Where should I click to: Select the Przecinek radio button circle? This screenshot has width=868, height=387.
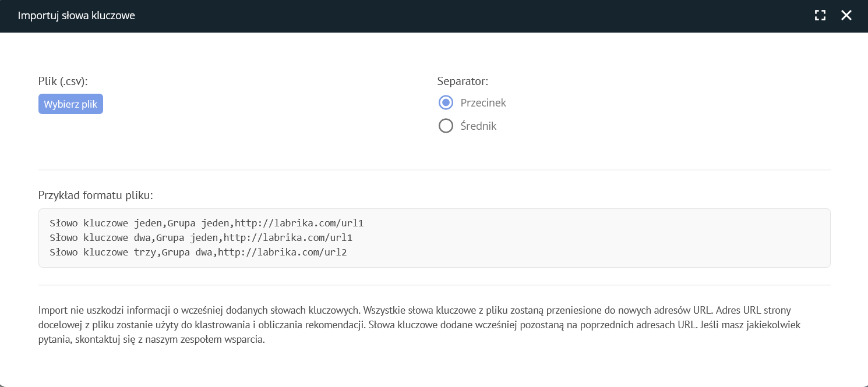[x=446, y=102]
